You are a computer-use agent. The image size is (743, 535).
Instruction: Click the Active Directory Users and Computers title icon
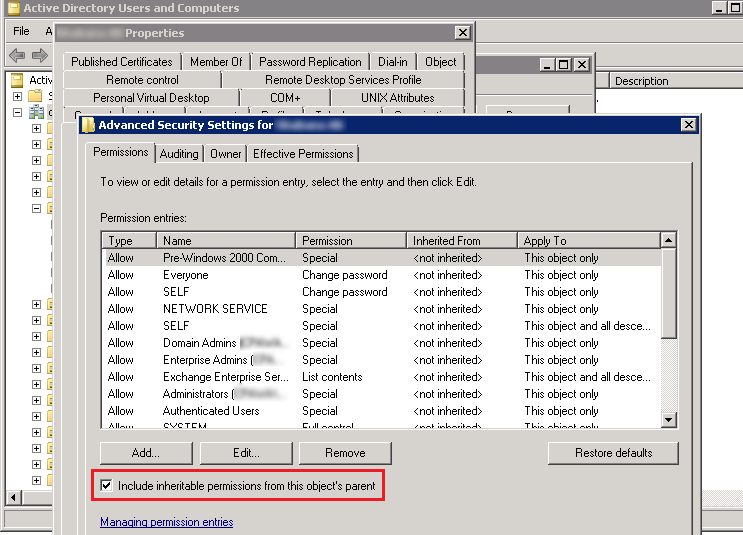[14, 8]
